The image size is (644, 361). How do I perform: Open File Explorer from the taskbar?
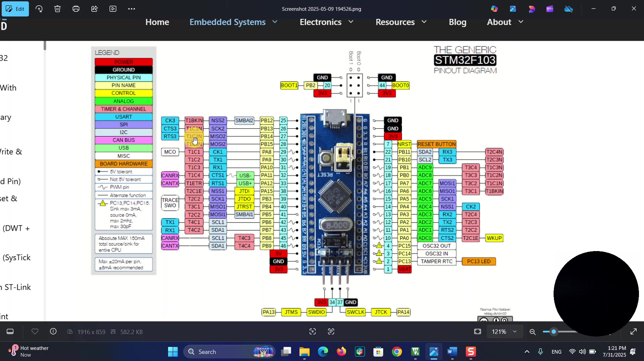[305, 352]
